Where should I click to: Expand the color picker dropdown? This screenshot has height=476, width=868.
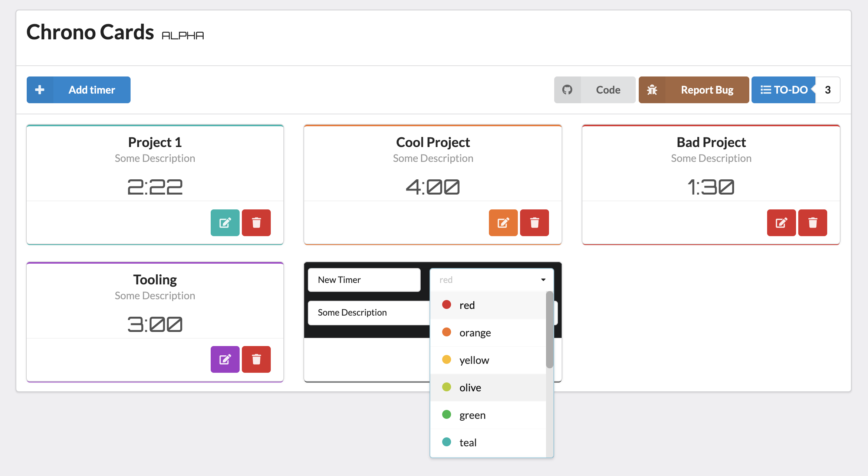490,280
